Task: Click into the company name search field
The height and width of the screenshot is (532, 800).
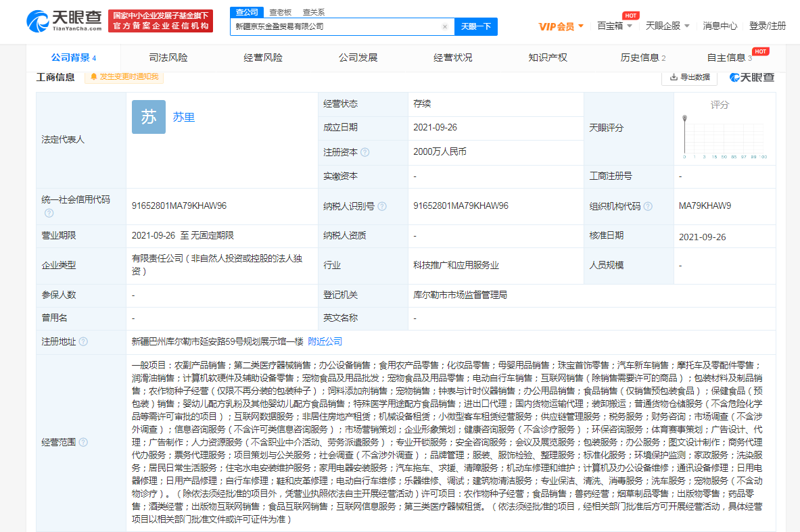Action: (x=335, y=27)
